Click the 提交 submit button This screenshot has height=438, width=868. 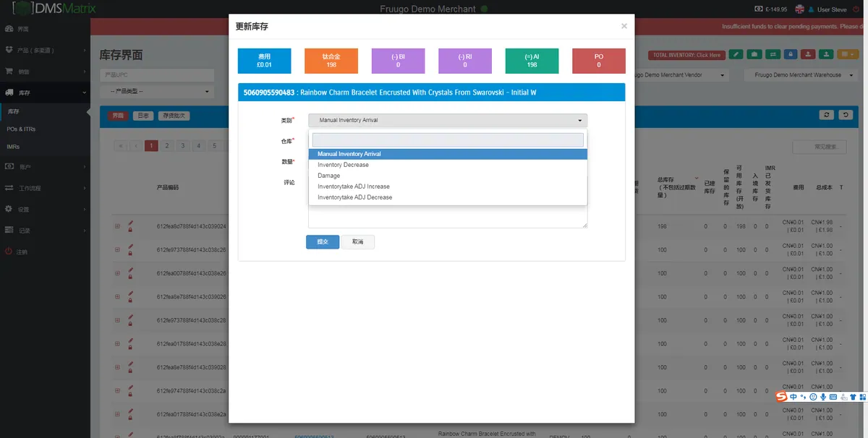323,241
